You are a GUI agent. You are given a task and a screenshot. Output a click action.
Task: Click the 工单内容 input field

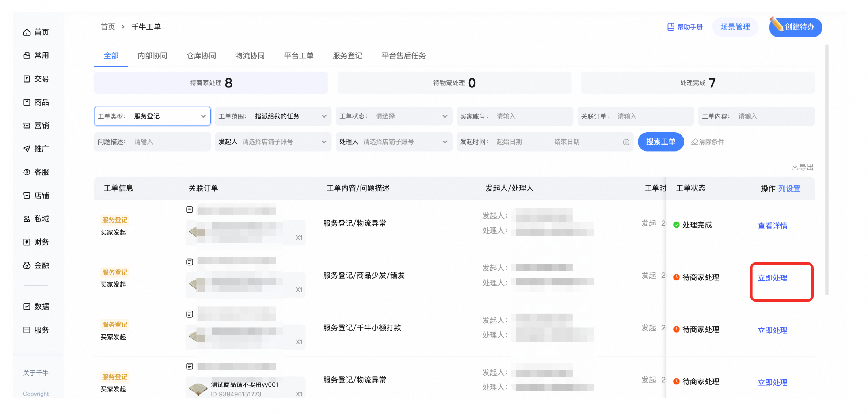click(756, 116)
